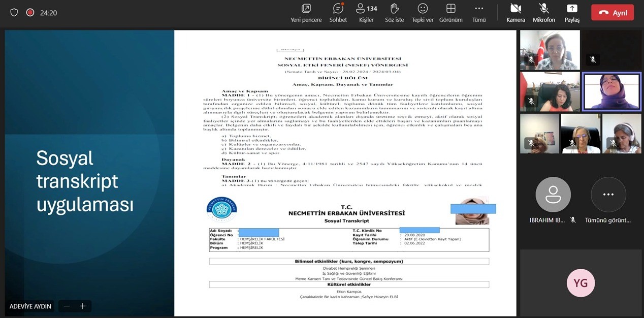Toggle the Mikrofon mute state
Image resolution: width=644 pixels, height=318 pixels.
tap(544, 9)
